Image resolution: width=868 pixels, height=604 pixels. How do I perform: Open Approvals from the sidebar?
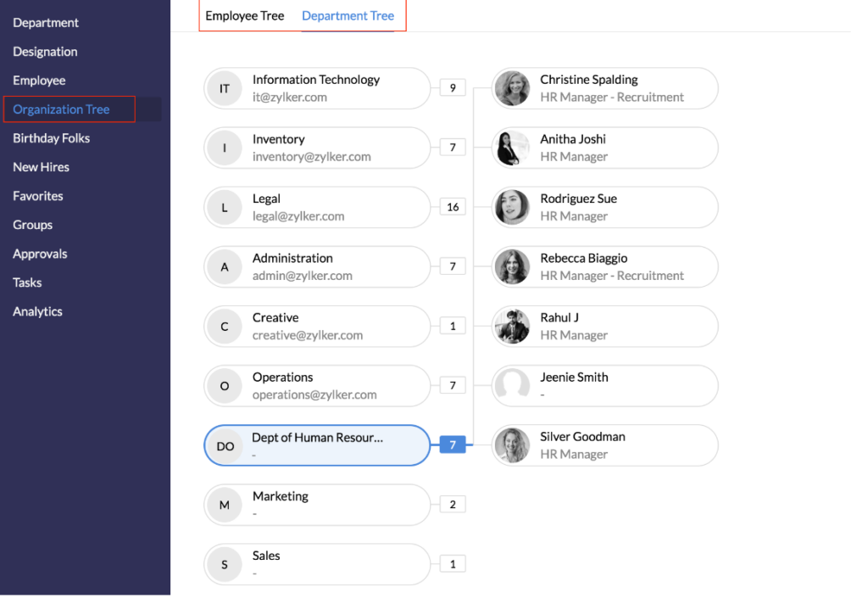(x=40, y=253)
